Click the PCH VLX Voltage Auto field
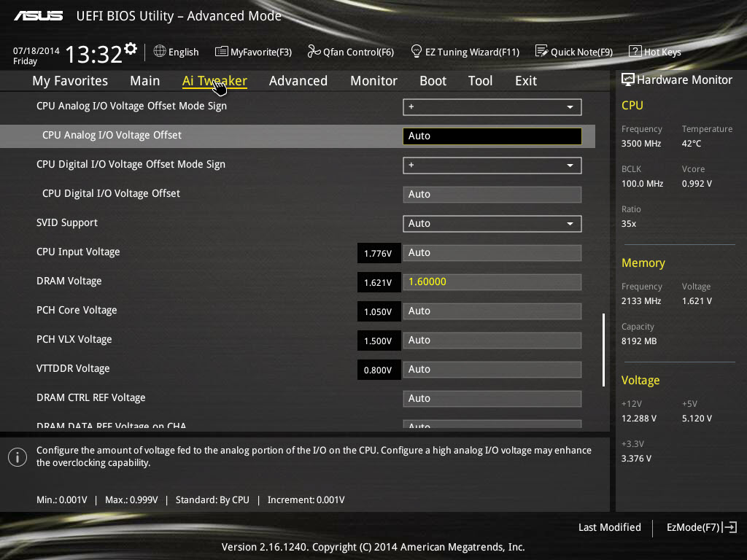This screenshot has width=747, height=560. (492, 341)
